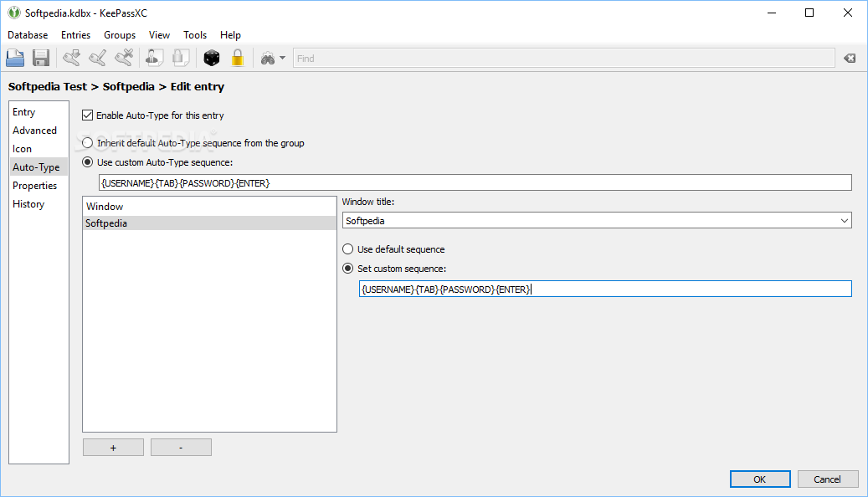The height and width of the screenshot is (497, 868).
Task: Expand the Window title dropdown
Action: click(845, 221)
